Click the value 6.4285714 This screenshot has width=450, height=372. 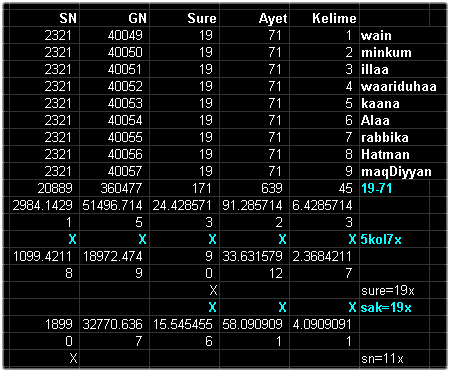coord(322,205)
